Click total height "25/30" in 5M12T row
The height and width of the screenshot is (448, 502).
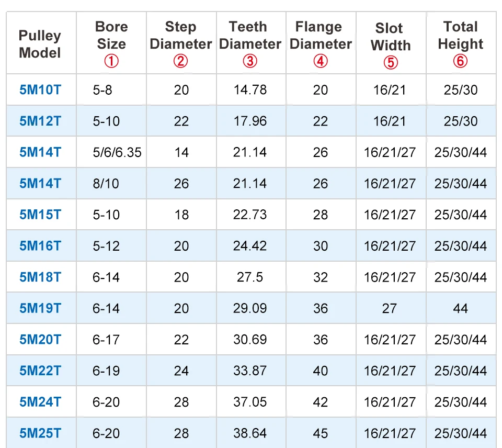tap(460, 121)
